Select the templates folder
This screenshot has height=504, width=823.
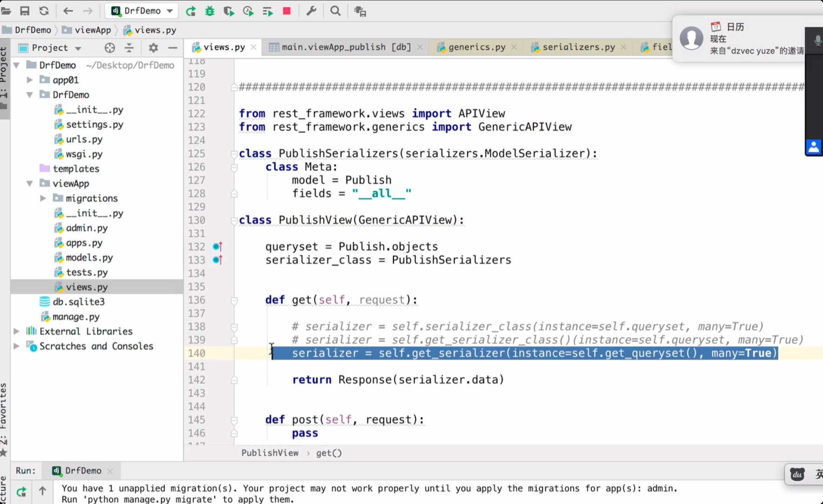point(69,168)
